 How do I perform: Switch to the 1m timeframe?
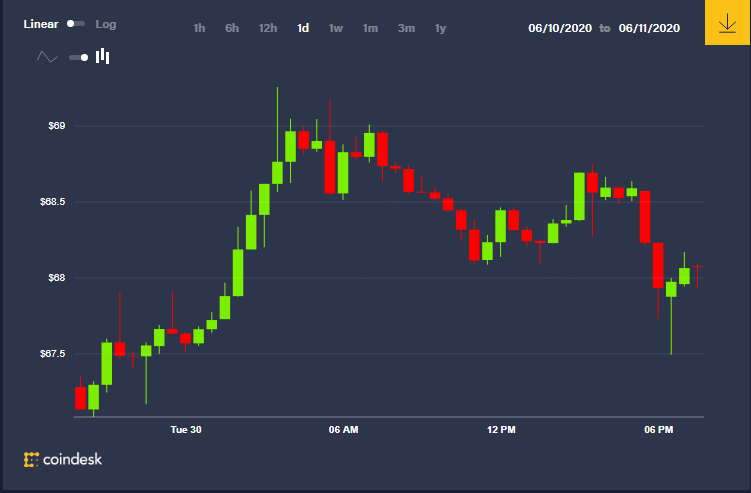point(370,28)
